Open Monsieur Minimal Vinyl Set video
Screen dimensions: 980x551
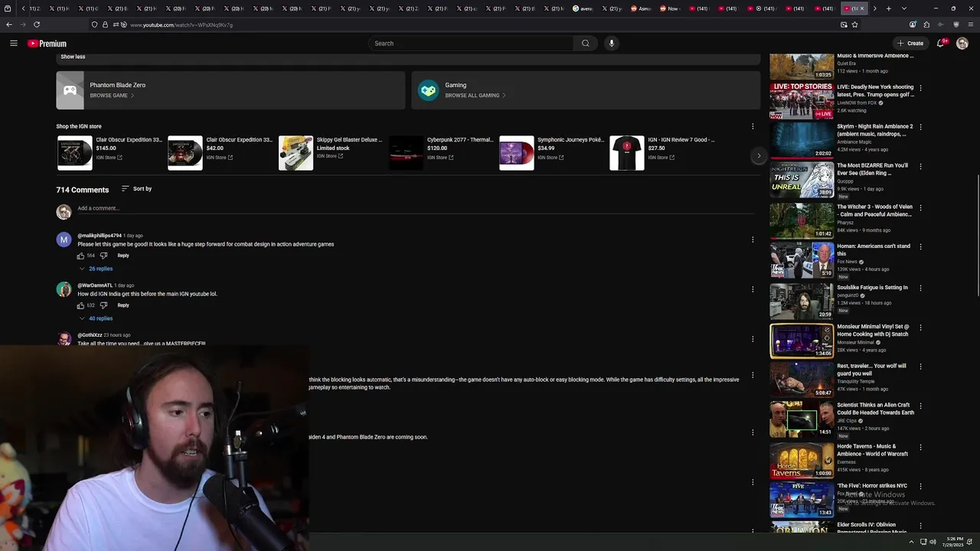point(873,331)
